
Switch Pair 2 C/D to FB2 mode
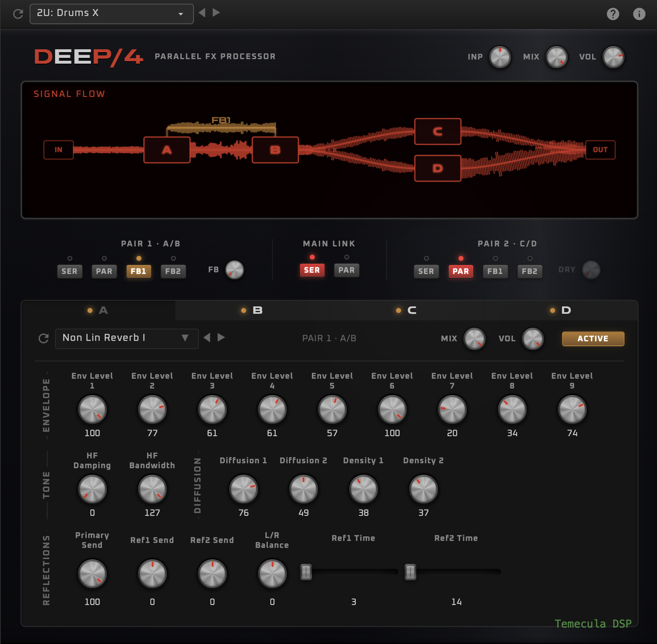coord(529,271)
